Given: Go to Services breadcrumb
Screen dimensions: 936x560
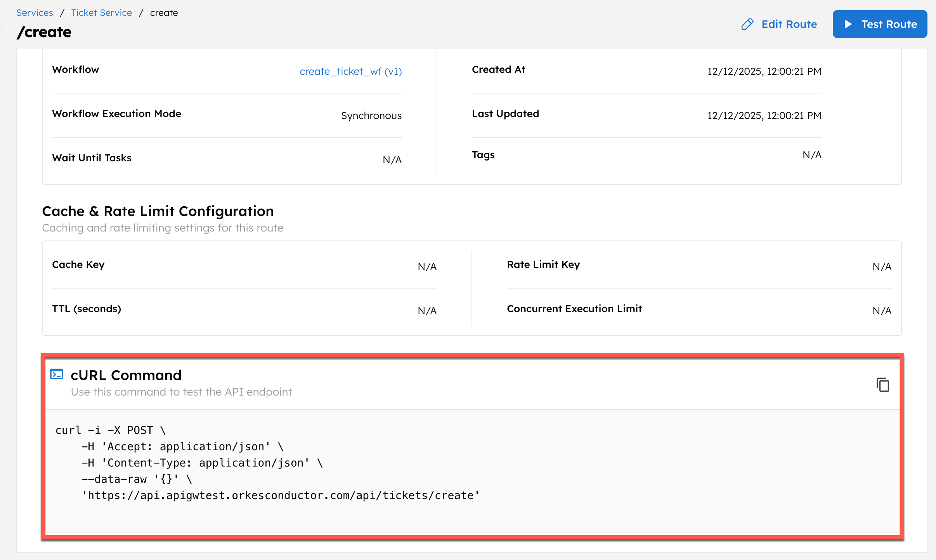Looking at the screenshot, I should (35, 13).
